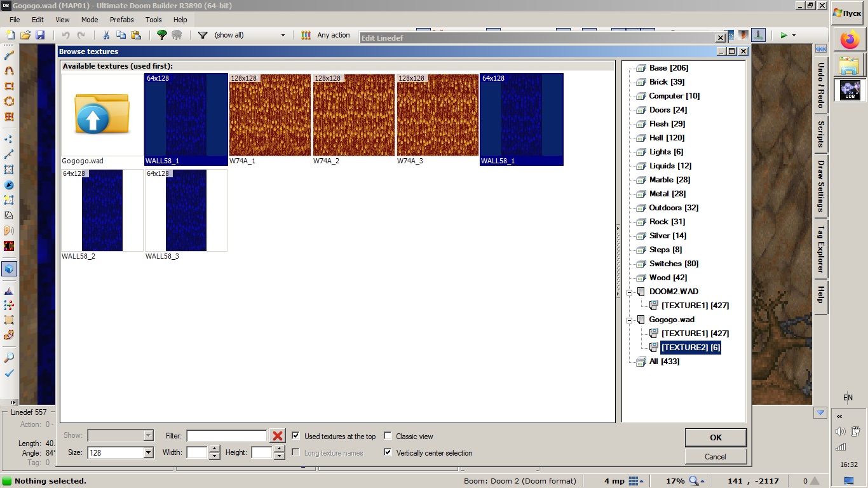Screen dimensions: 868x488
Task: Open the Undo / Redo side tab
Action: (821, 85)
